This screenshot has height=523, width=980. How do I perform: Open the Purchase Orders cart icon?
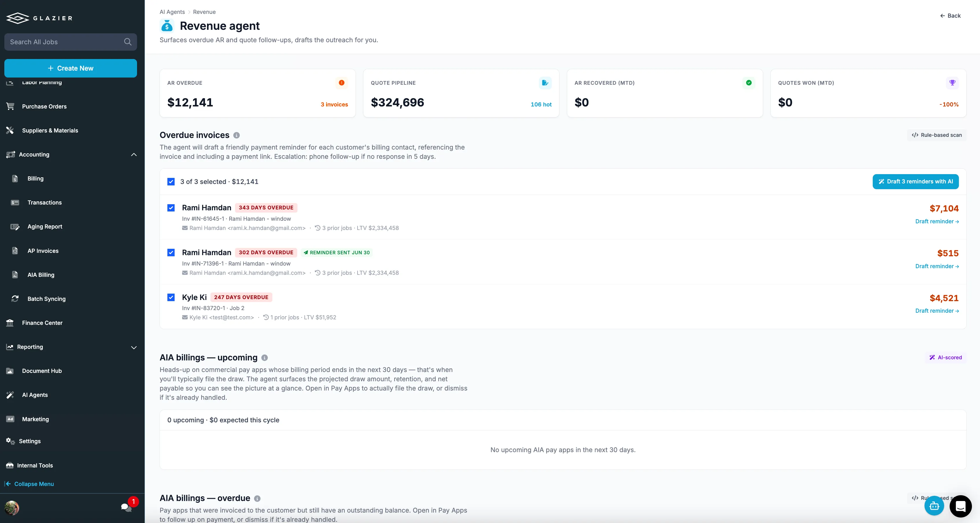click(x=10, y=106)
